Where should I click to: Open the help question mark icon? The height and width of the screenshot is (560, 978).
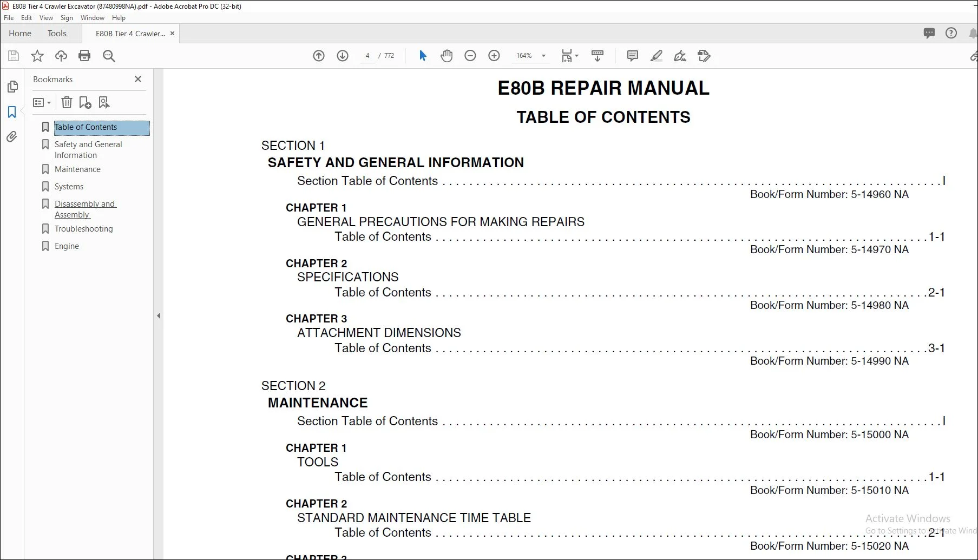coord(951,34)
